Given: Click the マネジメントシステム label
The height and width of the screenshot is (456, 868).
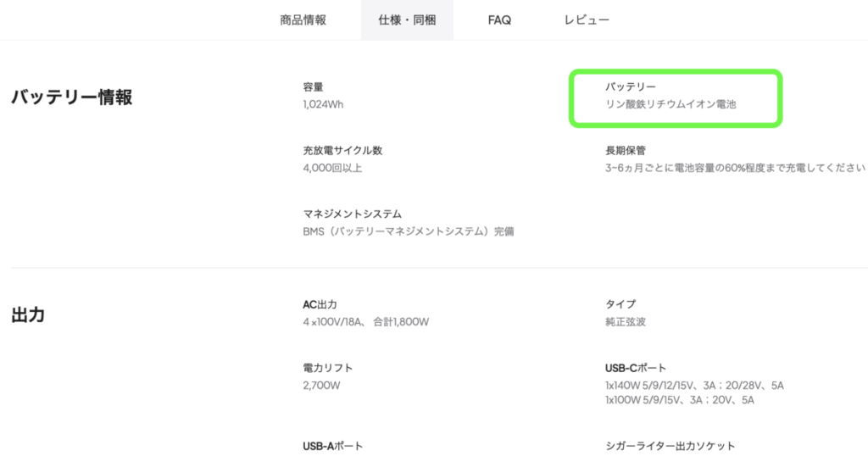Looking at the screenshot, I should coord(352,214).
